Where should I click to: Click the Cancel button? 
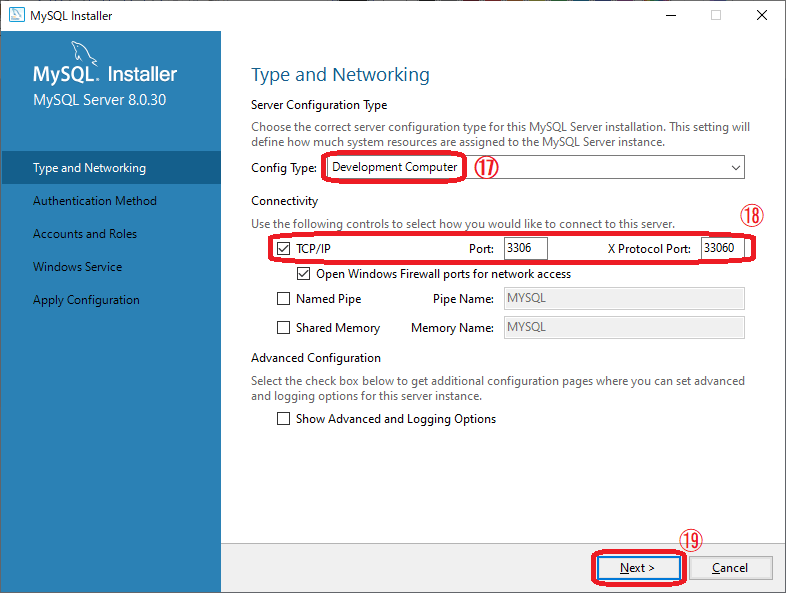(x=730, y=568)
